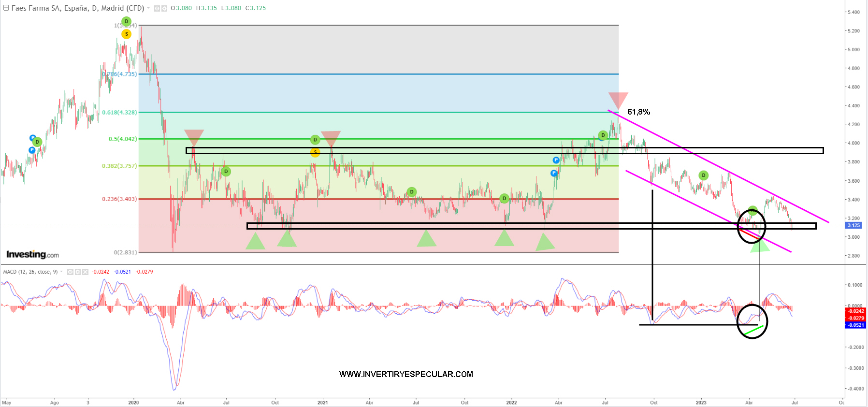The image size is (868, 407).
Task: Click the green D marker at the 2020 peak
Action: (x=126, y=21)
